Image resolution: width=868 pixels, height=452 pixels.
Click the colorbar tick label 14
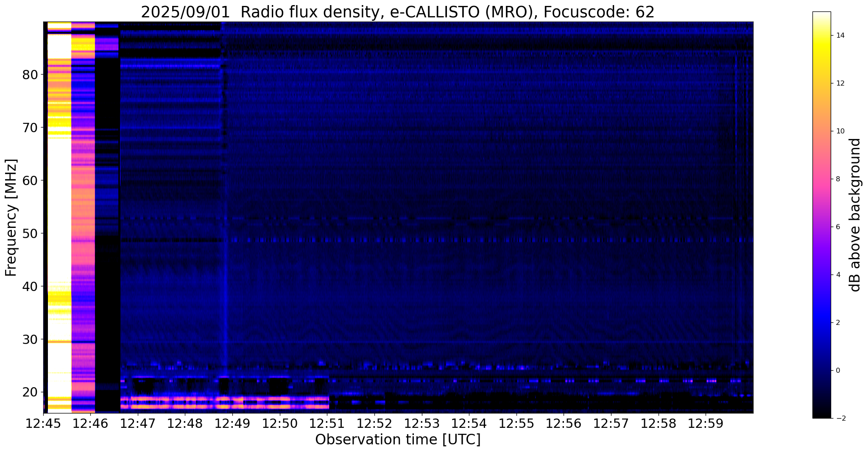[x=840, y=36]
